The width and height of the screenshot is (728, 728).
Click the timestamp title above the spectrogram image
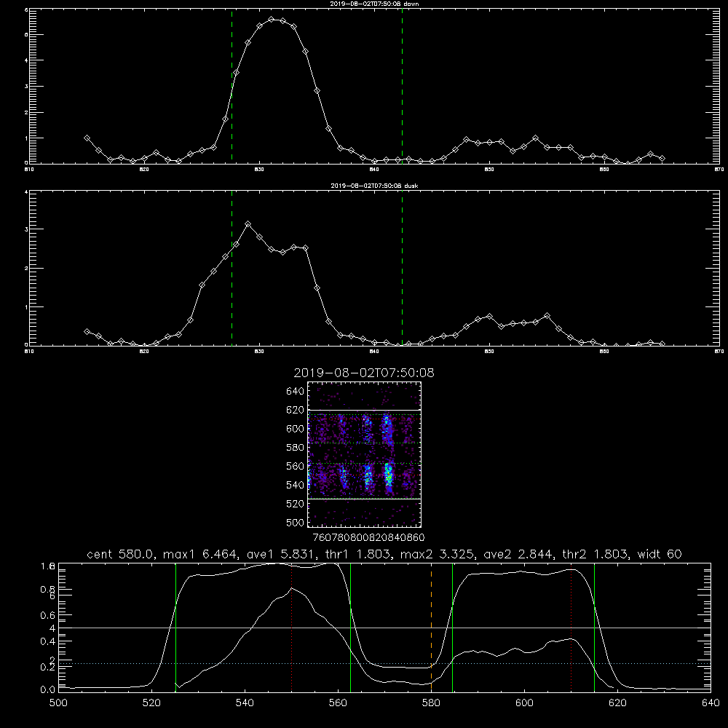point(364,373)
